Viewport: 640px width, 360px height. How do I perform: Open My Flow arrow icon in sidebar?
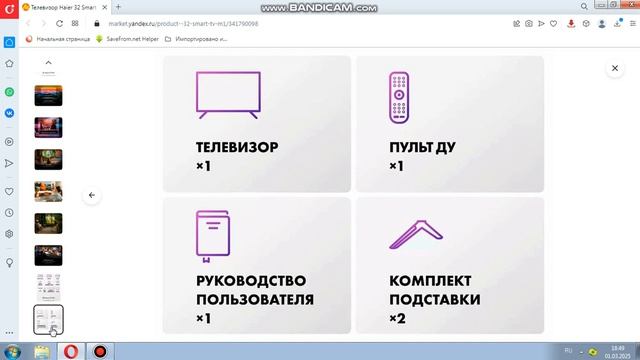(x=9, y=163)
